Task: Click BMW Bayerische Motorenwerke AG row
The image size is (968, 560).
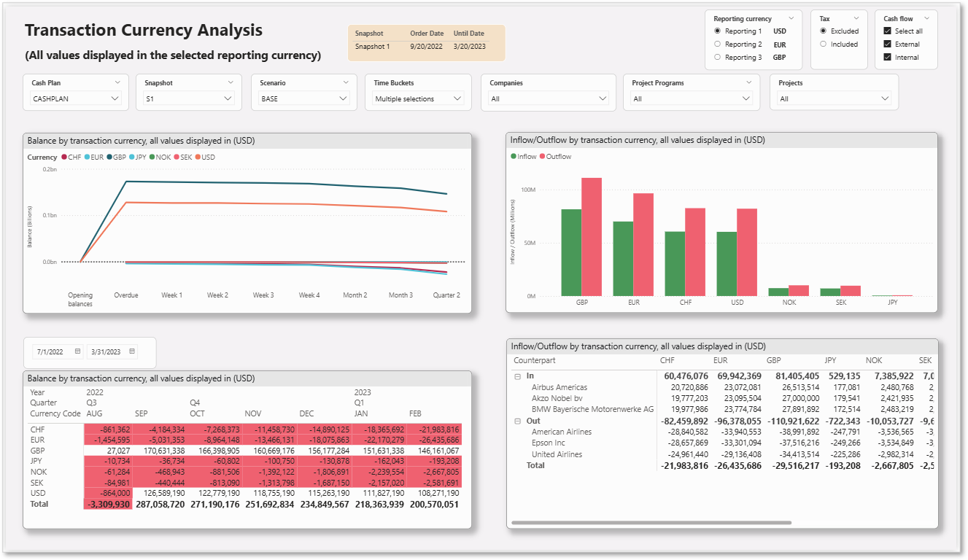Action: (x=593, y=409)
